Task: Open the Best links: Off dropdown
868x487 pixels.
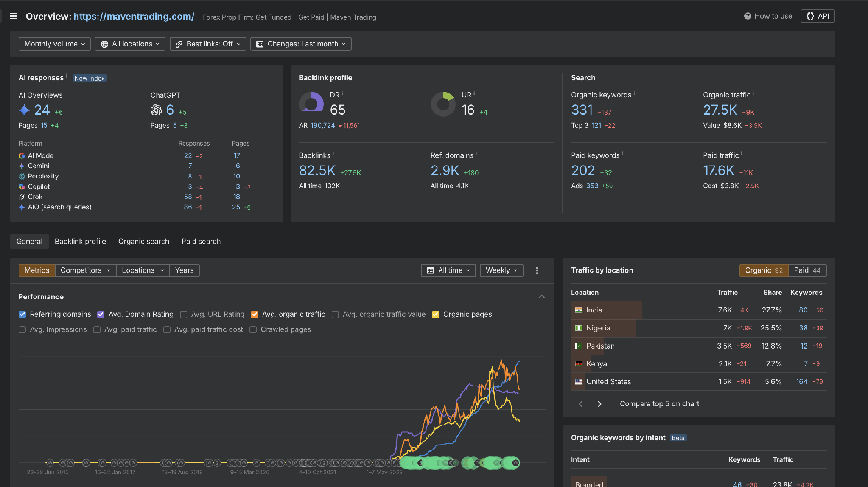Action: 208,44
